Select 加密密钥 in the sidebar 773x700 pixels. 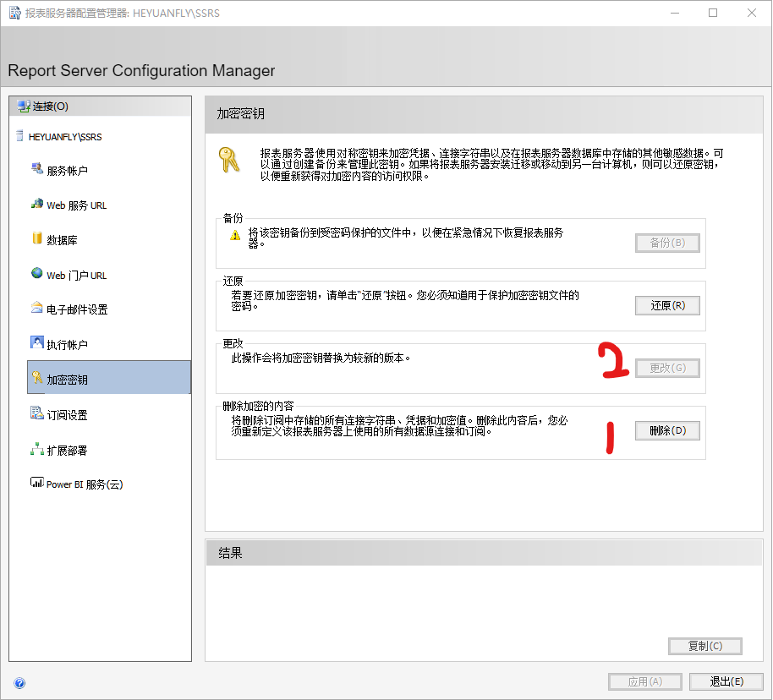pos(109,378)
